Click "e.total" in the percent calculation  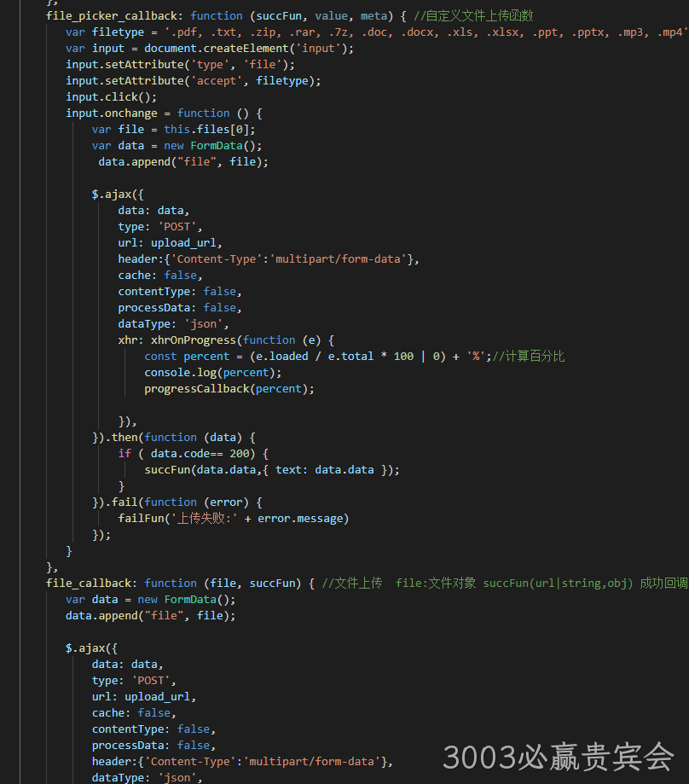click(x=350, y=357)
